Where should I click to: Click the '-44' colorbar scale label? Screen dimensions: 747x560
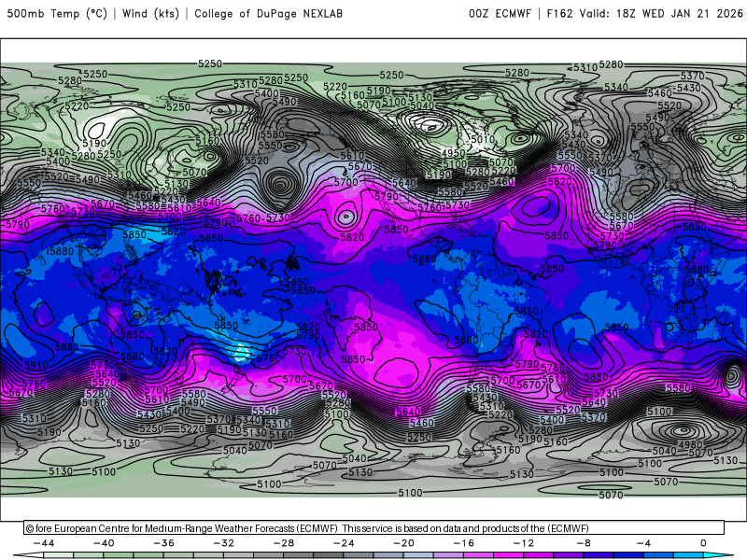tap(44, 543)
